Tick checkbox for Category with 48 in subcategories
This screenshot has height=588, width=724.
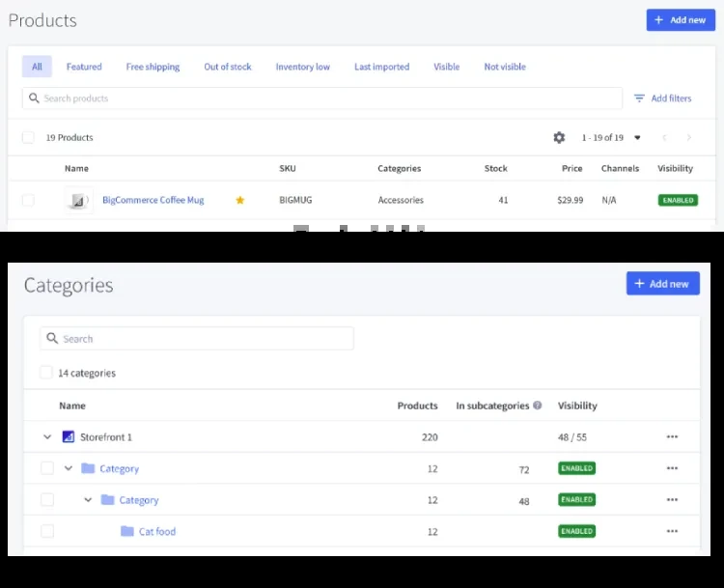[47, 499]
